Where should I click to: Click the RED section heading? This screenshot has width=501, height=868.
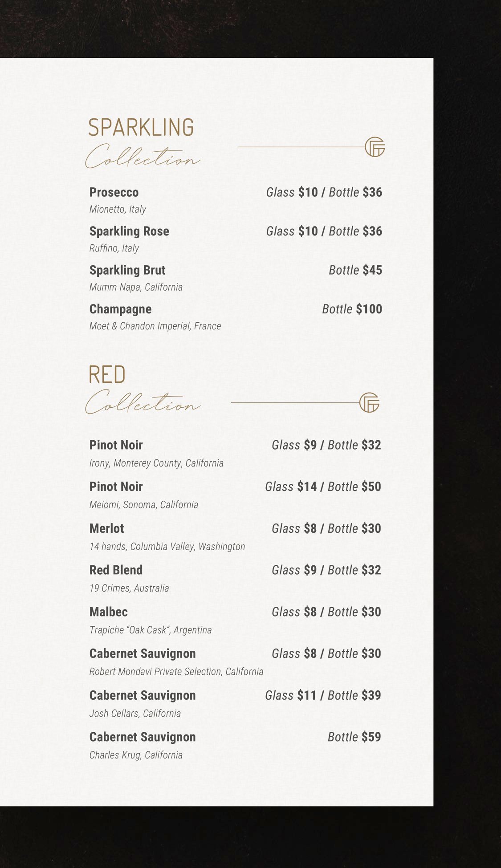[x=107, y=374]
